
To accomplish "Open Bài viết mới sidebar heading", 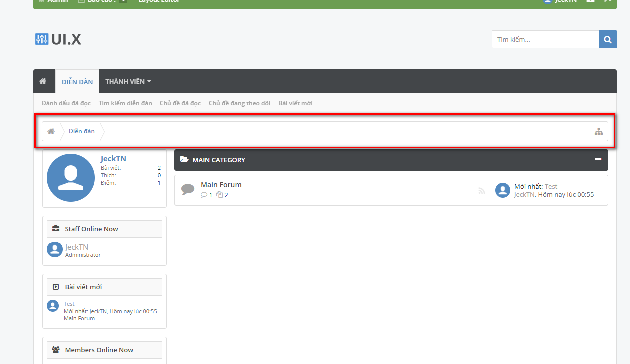I will pyautogui.click(x=84, y=287).
